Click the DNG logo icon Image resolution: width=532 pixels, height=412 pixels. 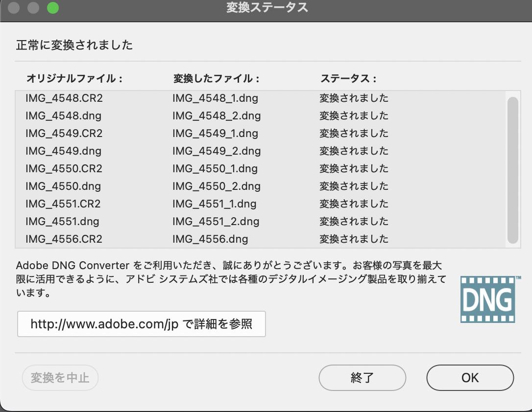point(488,299)
